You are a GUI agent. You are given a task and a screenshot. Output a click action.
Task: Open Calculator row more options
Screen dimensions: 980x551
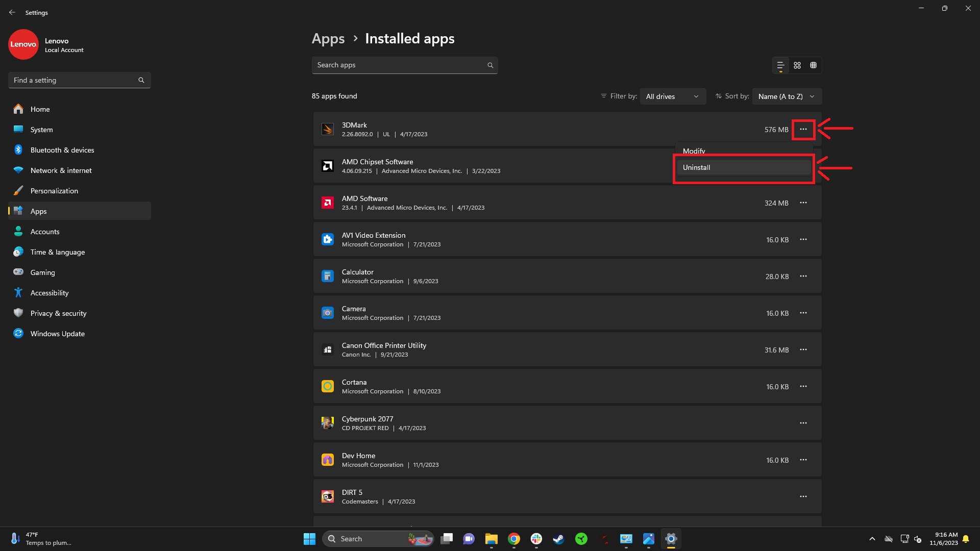803,277
